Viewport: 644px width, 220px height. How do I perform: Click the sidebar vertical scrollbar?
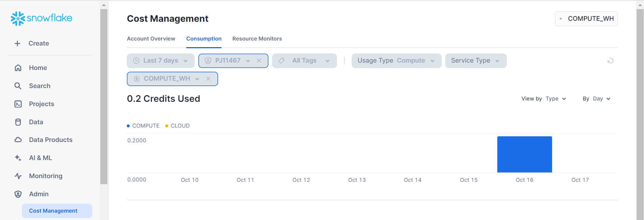104,96
